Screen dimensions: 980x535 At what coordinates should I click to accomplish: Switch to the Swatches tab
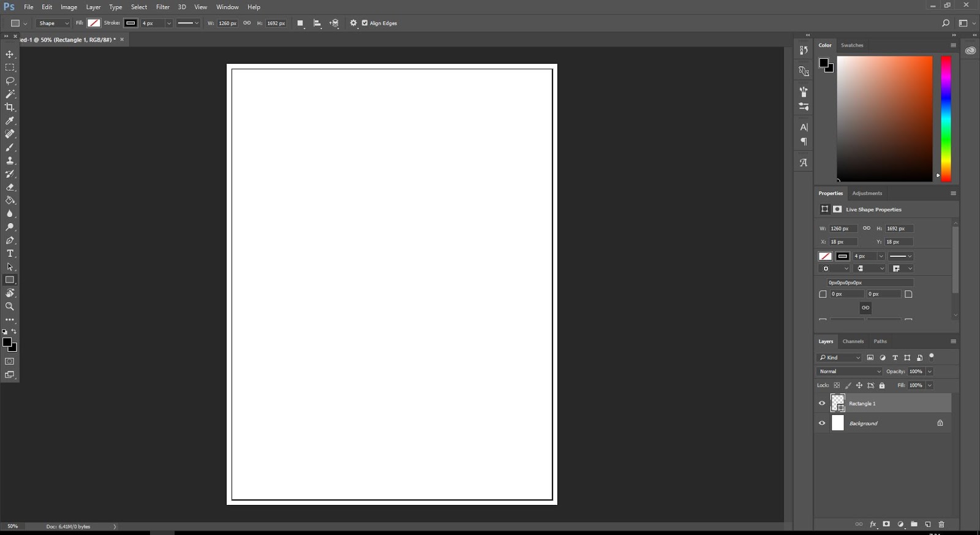pyautogui.click(x=852, y=45)
